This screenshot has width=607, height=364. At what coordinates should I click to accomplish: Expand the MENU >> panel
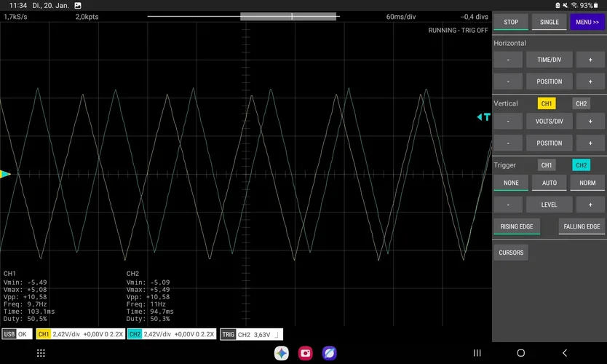[x=587, y=22]
